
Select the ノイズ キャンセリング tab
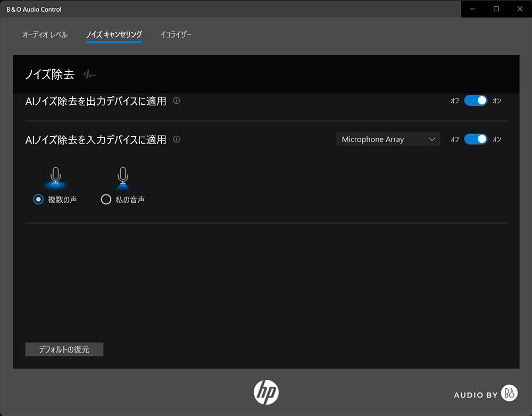(114, 35)
